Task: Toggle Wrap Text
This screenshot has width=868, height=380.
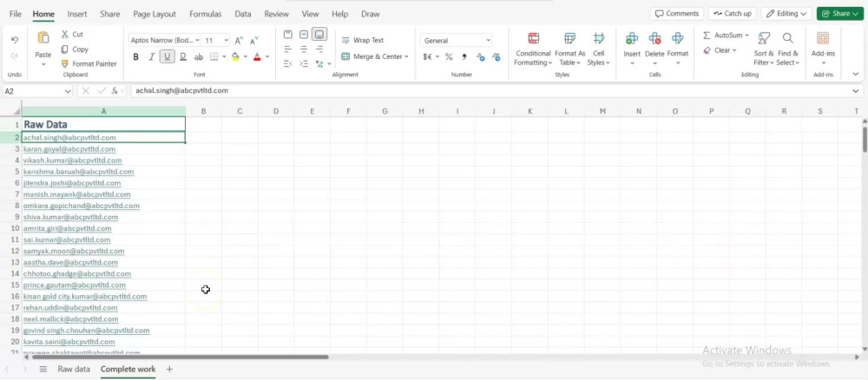Action: pos(363,41)
